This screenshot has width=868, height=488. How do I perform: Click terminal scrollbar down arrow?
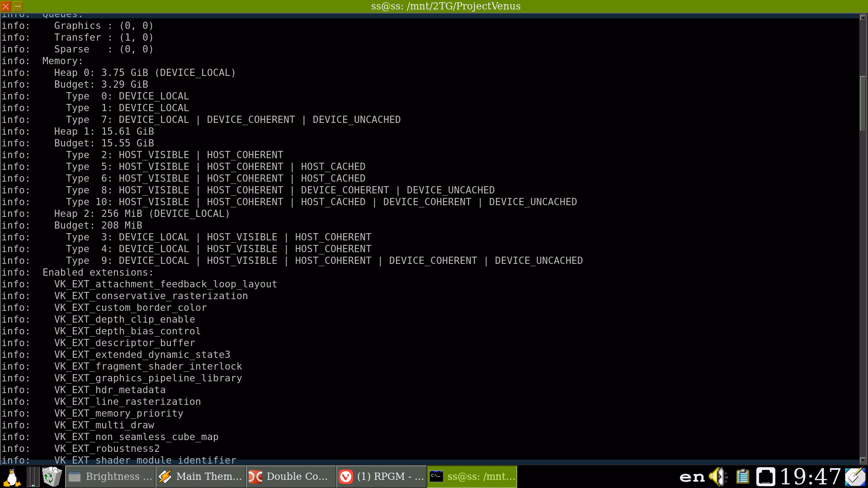pos(863,460)
